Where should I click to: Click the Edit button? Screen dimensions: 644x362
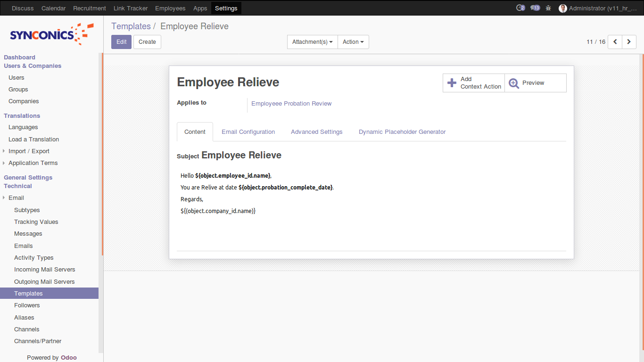[x=121, y=42]
